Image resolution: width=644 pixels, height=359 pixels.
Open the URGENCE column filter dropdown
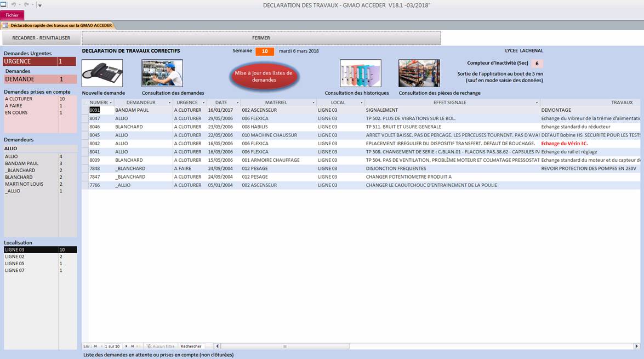click(x=204, y=102)
